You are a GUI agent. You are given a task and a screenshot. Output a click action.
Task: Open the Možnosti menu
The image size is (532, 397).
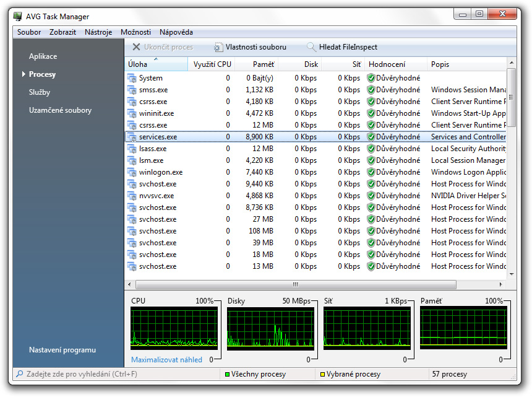135,32
